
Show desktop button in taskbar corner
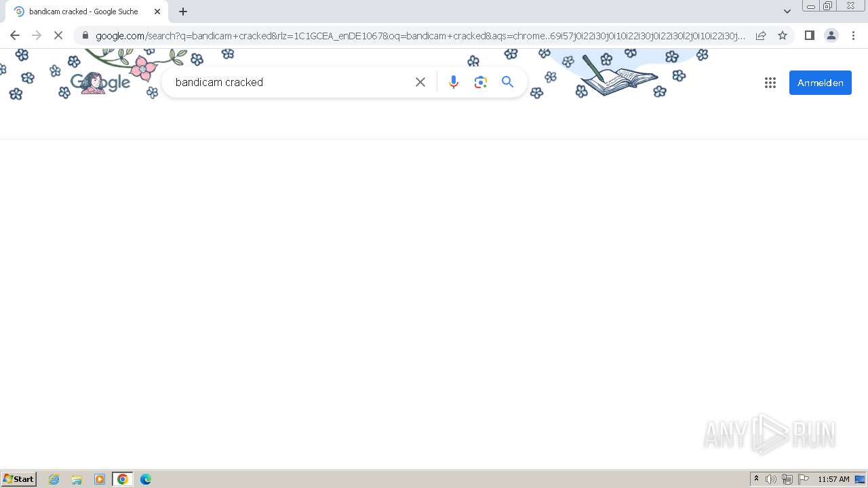point(861,479)
